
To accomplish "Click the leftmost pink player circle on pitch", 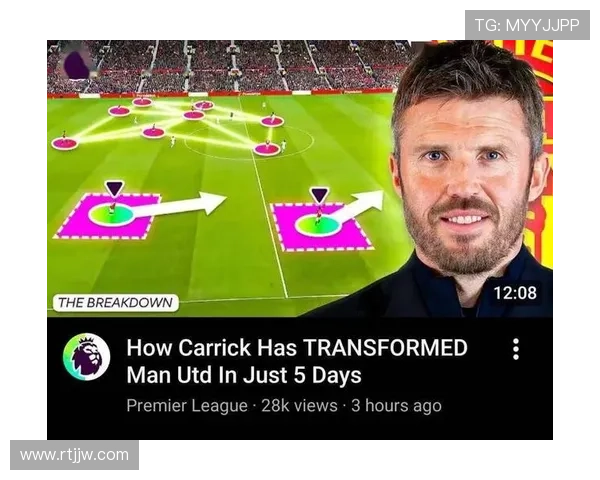I will 64,143.
